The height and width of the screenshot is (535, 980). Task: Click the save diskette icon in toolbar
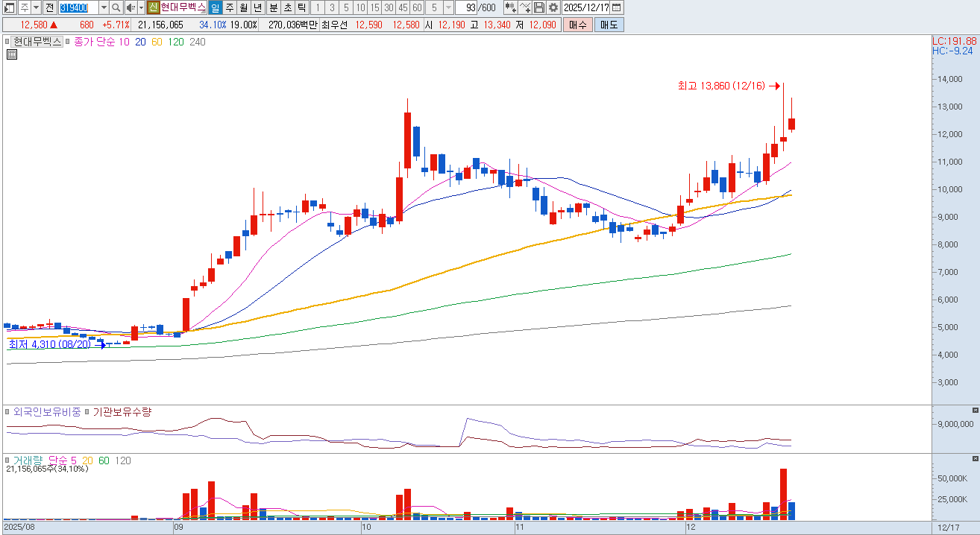538,7
